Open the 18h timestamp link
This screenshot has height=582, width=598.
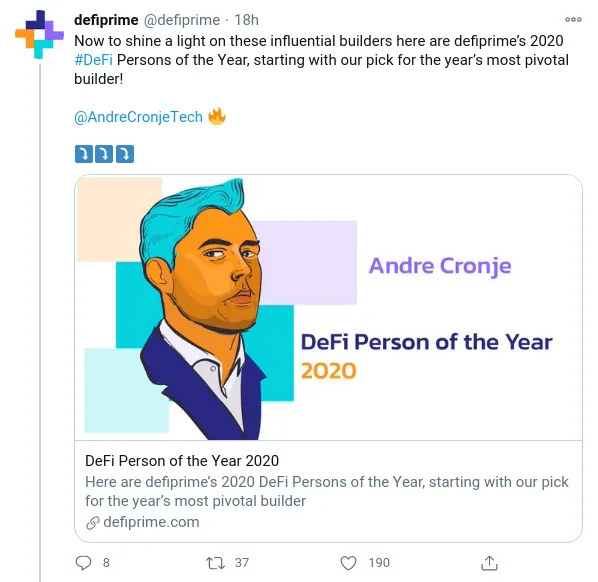[x=246, y=20]
